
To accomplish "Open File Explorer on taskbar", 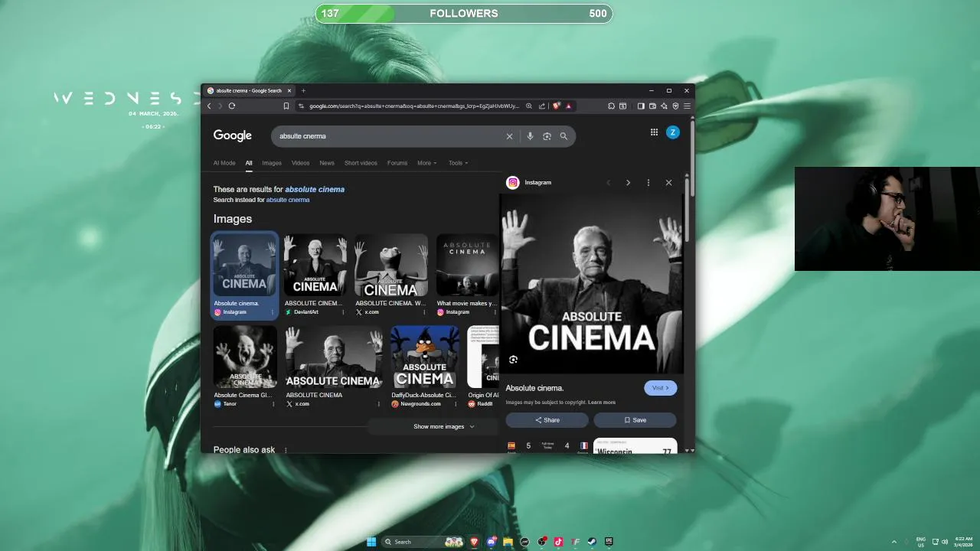I will [x=508, y=542].
